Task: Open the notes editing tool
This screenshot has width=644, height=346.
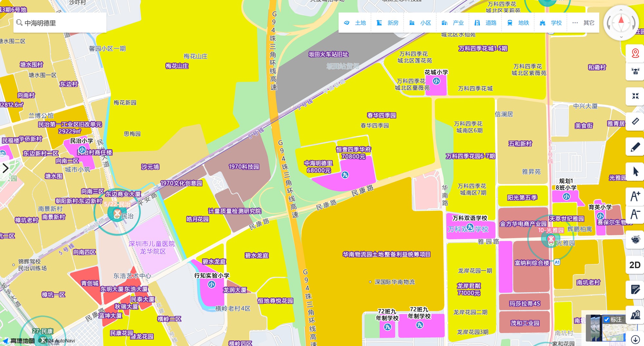Action: click(x=635, y=290)
